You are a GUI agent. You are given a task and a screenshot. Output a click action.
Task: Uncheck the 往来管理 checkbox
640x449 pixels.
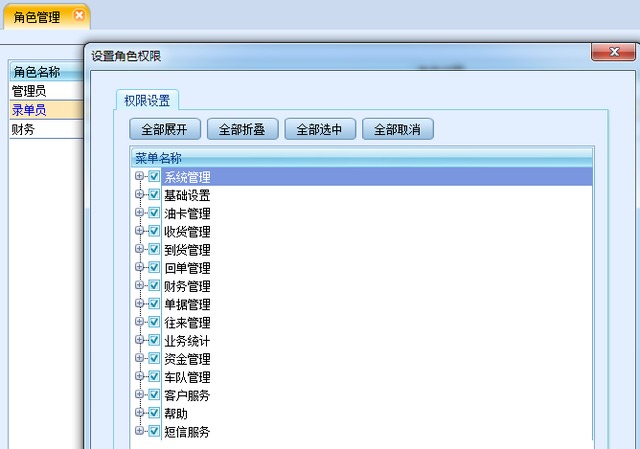(x=154, y=322)
